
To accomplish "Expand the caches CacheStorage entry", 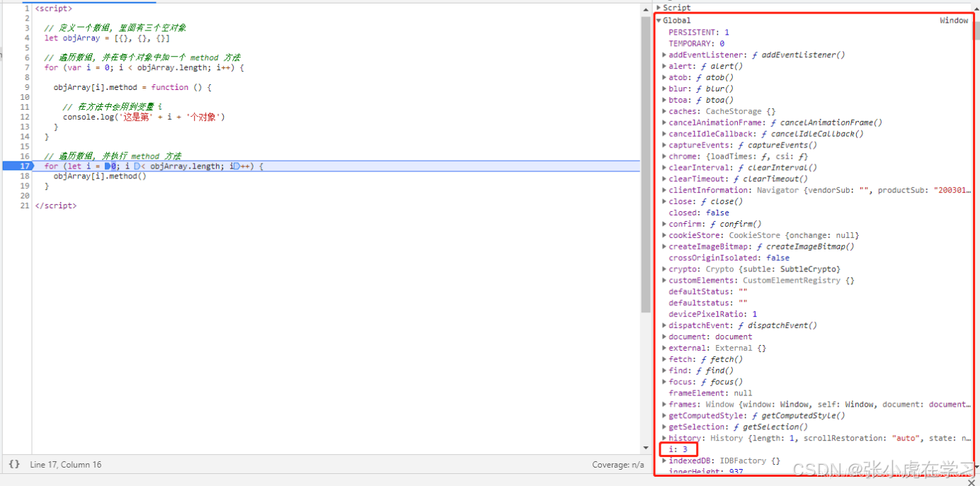I will point(664,111).
